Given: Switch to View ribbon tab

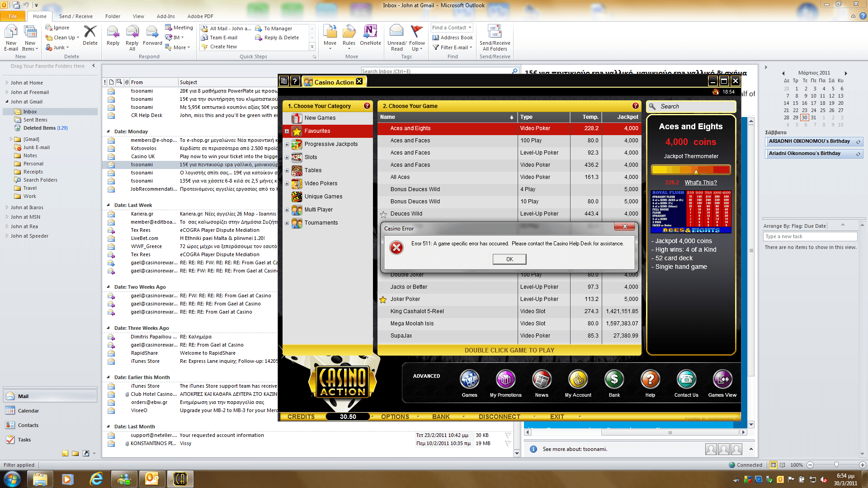Looking at the screenshot, I should 138,16.
